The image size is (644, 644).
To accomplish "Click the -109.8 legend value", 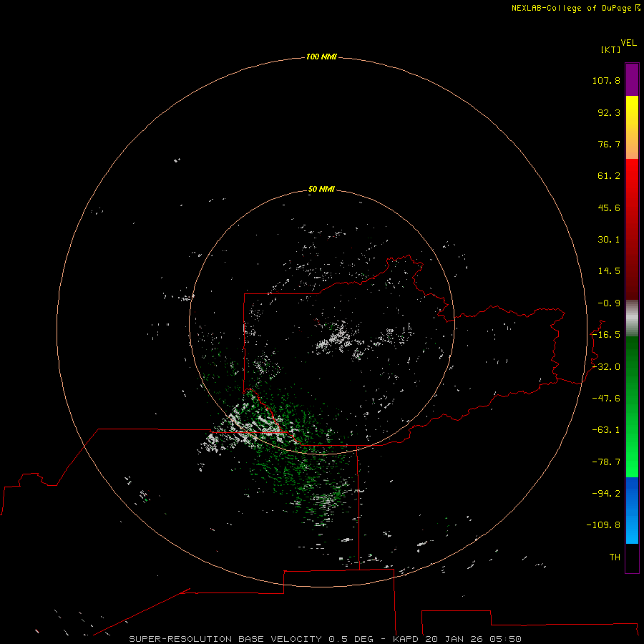I will pos(603,525).
